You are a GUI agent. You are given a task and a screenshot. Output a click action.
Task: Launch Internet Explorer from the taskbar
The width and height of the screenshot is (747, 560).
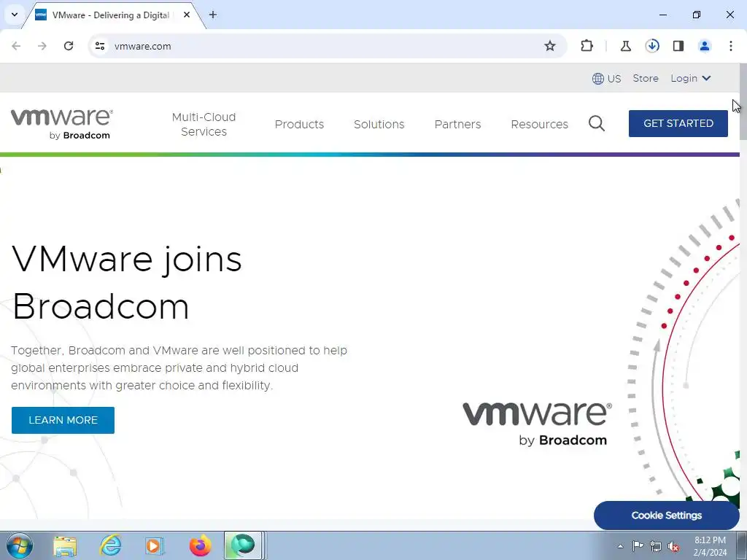point(110,545)
